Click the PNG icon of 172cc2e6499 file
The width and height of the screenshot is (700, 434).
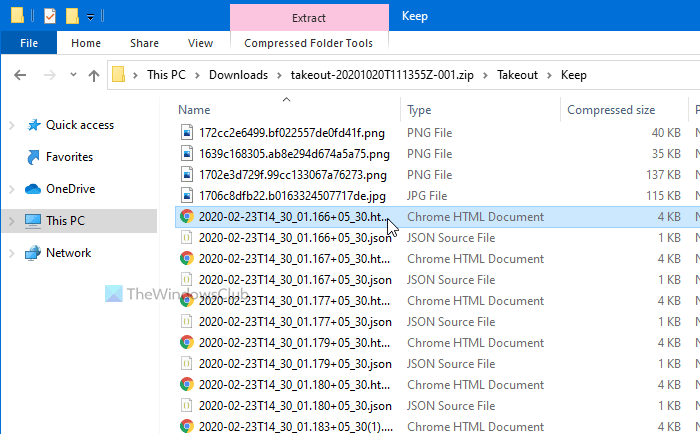coord(185,132)
